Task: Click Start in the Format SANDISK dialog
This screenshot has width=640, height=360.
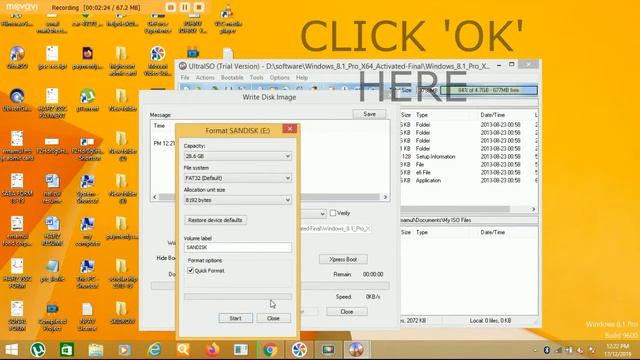Action: point(236,318)
